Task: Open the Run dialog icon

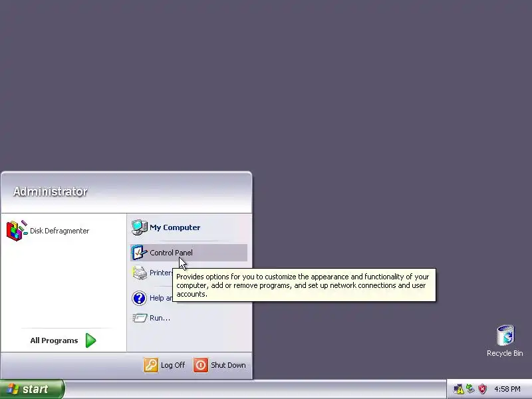Action: (140, 318)
